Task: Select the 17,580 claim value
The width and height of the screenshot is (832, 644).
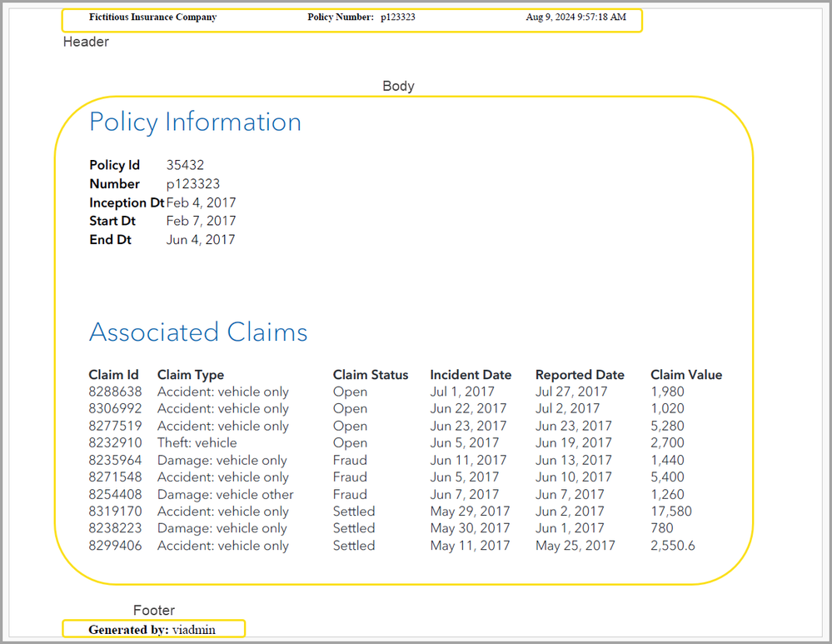Action: (x=670, y=512)
